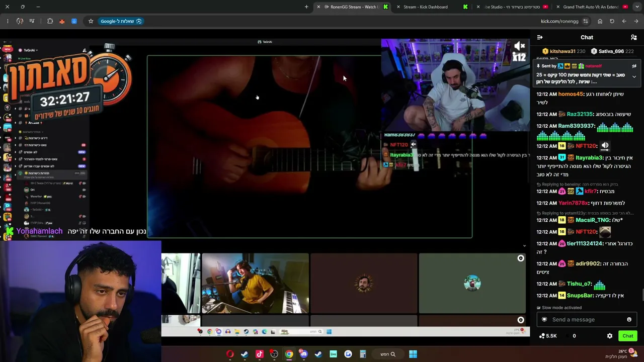Switch to the YouTube Studio tab
644x362 pixels.
click(513, 7)
